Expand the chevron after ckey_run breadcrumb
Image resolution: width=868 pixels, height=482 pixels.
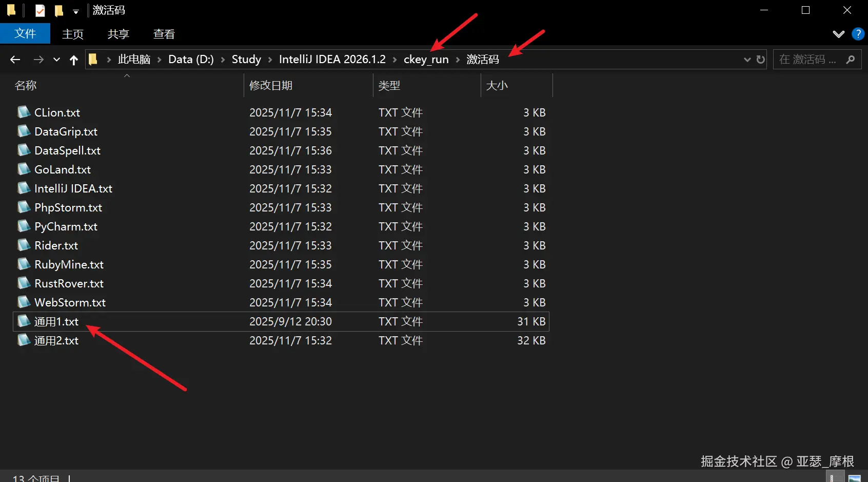[458, 60]
